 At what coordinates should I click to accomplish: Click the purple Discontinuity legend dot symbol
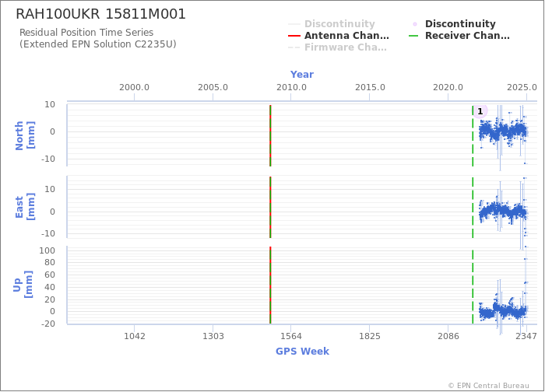415,24
